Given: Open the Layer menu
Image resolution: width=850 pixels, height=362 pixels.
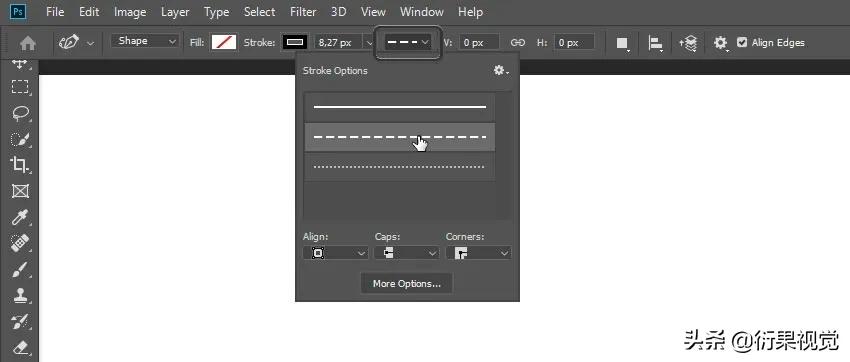Looking at the screenshot, I should pyautogui.click(x=175, y=12).
